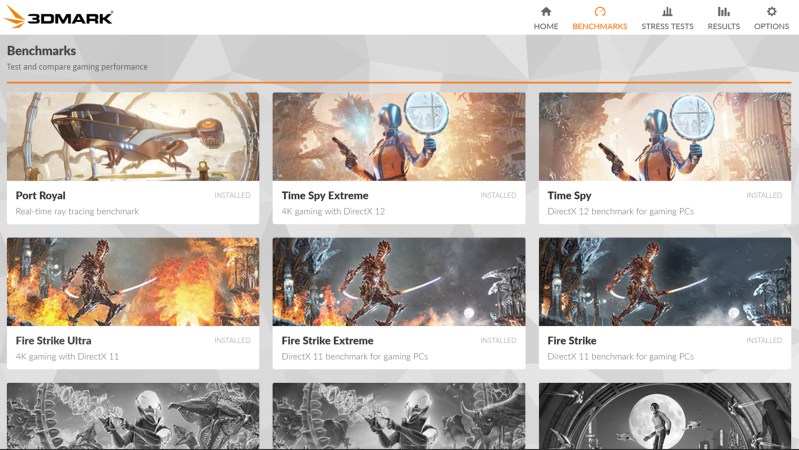Click INSTALLED label on Time Spy card

point(764,195)
